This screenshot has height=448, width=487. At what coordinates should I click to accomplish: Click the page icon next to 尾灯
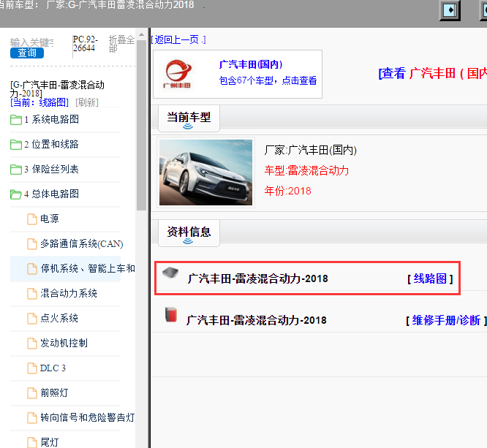pyautogui.click(x=32, y=442)
